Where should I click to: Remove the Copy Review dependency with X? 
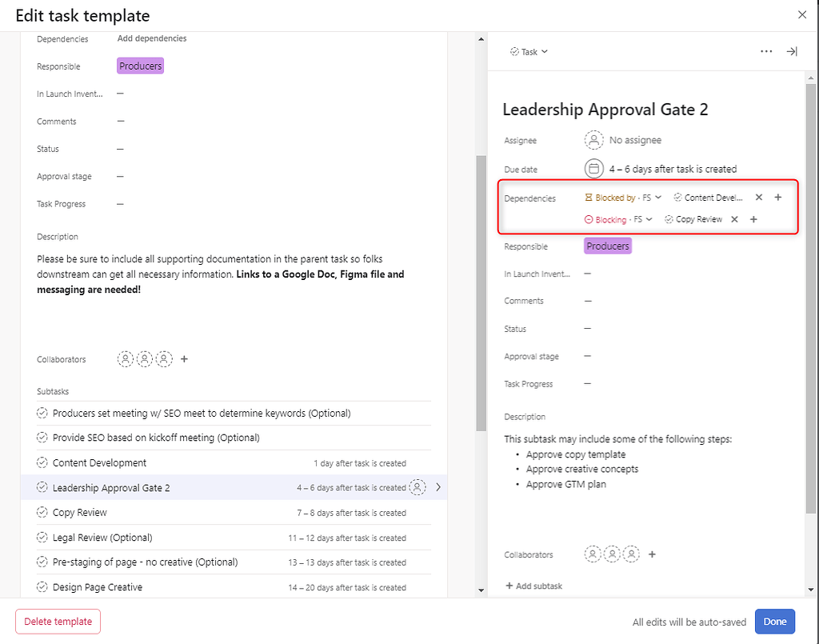733,218
